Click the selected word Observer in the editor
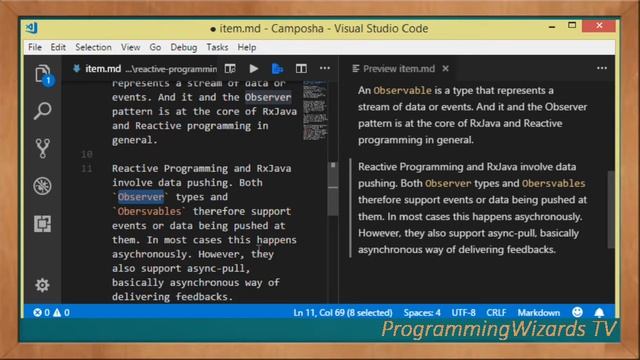Screen dimensions: 640x360 pos(141,197)
